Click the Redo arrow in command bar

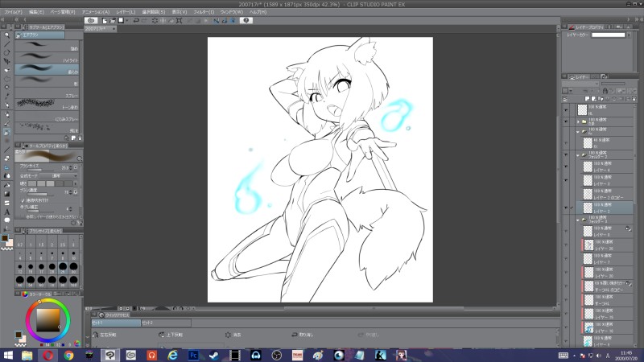click(x=145, y=20)
